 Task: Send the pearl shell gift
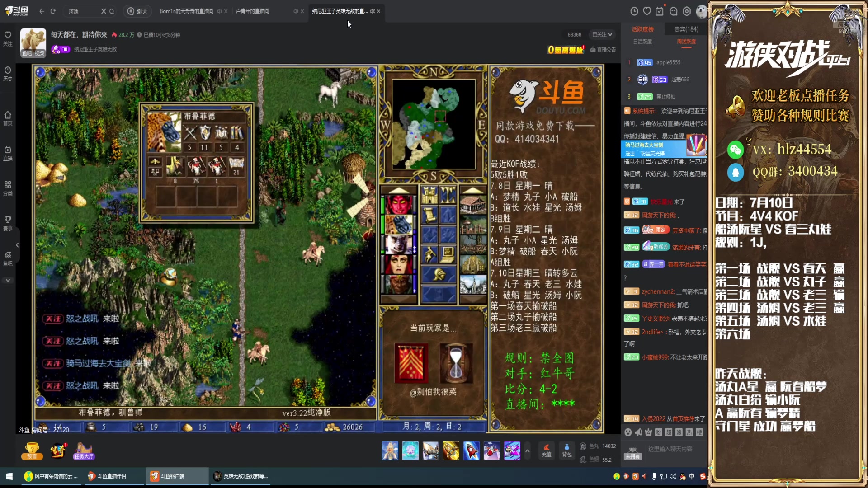(x=410, y=450)
